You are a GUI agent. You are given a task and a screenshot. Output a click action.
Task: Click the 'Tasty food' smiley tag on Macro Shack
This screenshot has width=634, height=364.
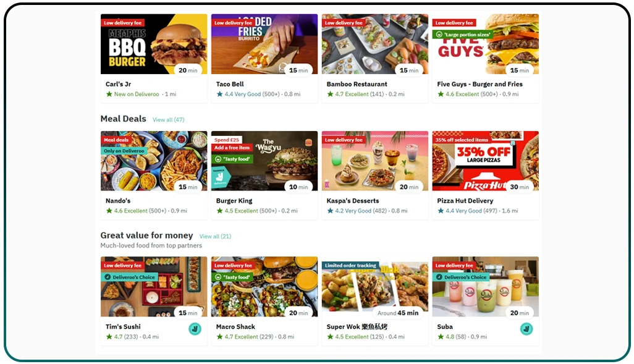[x=232, y=277]
